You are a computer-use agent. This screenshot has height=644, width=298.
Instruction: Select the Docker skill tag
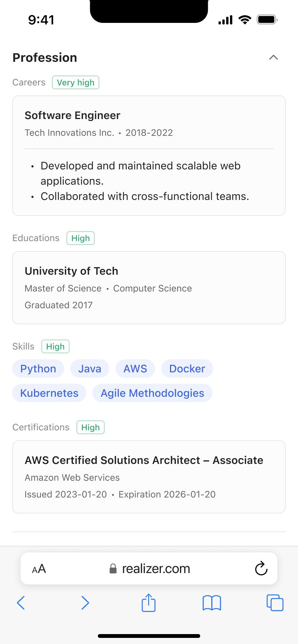pos(187,369)
